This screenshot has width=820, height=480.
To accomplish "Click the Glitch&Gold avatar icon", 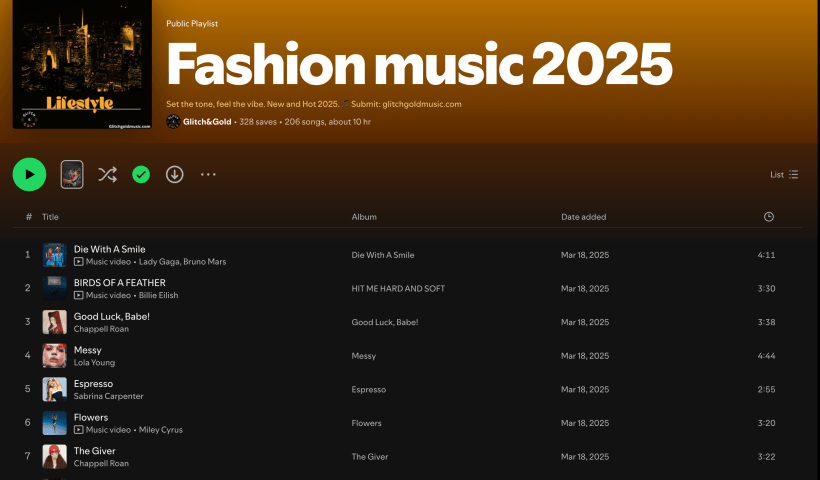I will 173,121.
